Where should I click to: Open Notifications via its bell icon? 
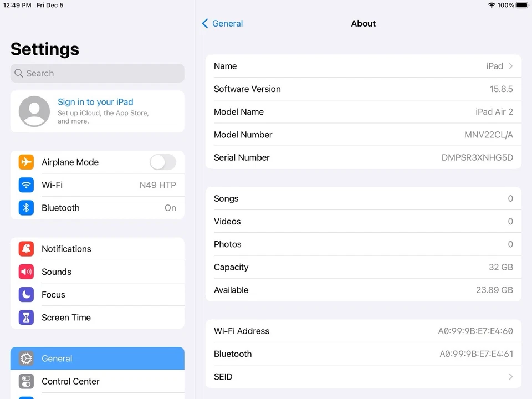coord(26,249)
